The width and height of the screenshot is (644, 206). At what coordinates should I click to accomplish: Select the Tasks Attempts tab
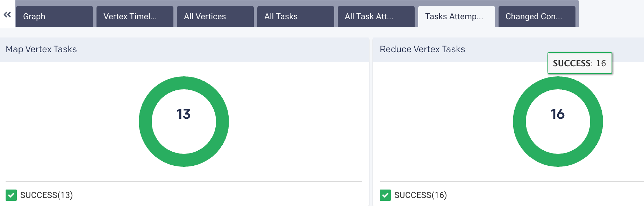pos(457,16)
